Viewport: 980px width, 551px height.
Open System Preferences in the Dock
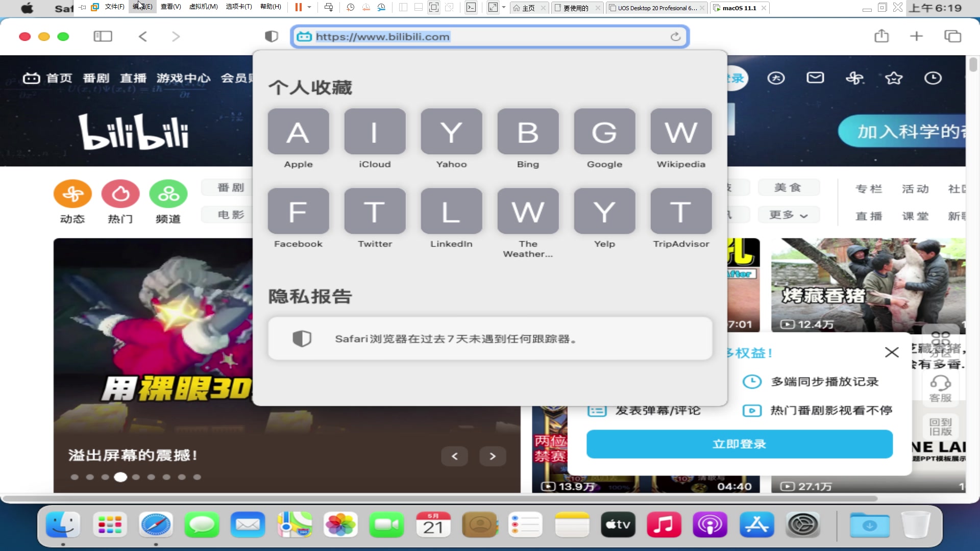coord(803,524)
